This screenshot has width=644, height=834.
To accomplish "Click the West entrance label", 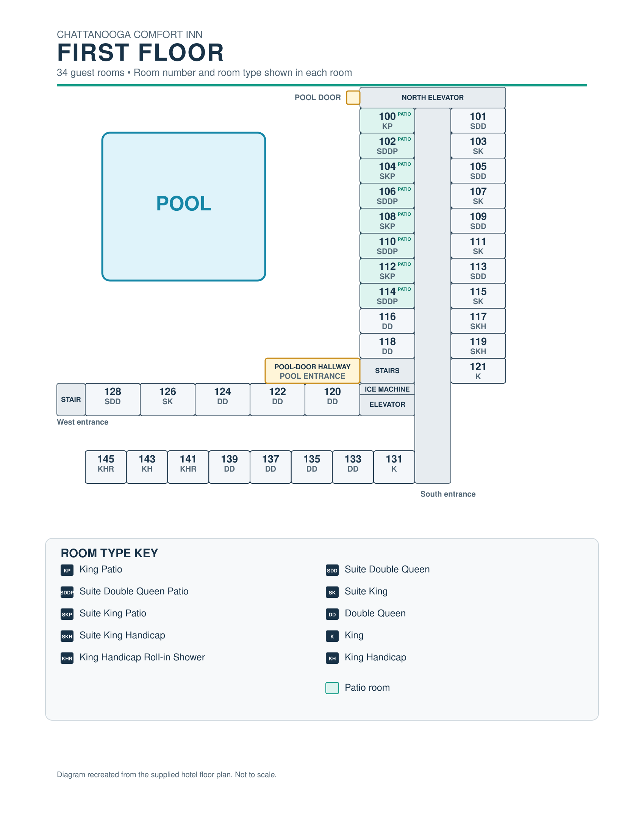I will point(83,422).
